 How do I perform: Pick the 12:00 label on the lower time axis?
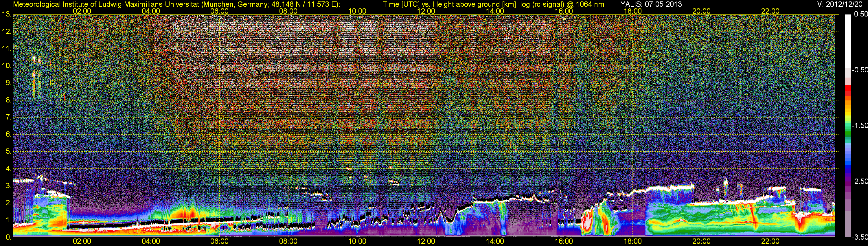coord(426,241)
